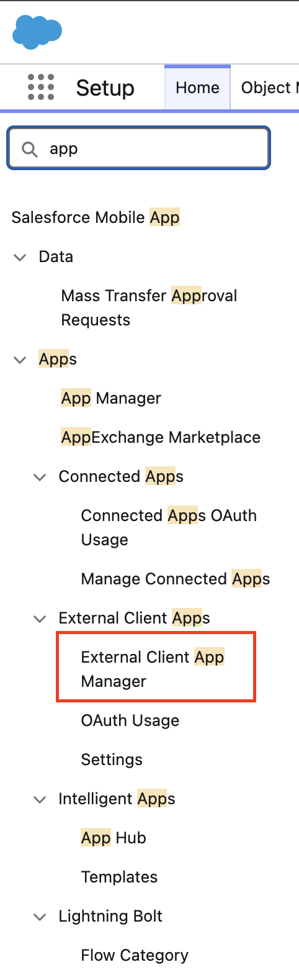Image resolution: width=299 pixels, height=980 pixels.
Task: Open Manage Connected Apps
Action: pyautogui.click(x=176, y=579)
